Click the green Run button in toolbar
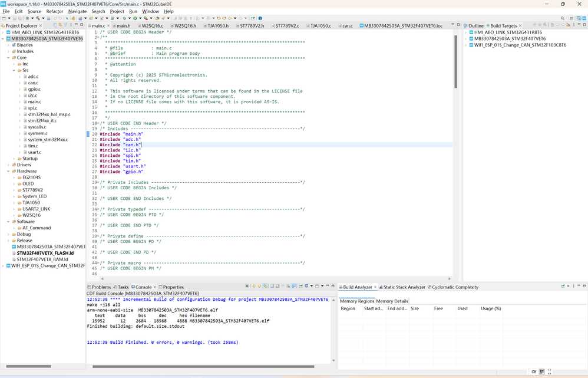 pyautogui.click(x=135, y=18)
